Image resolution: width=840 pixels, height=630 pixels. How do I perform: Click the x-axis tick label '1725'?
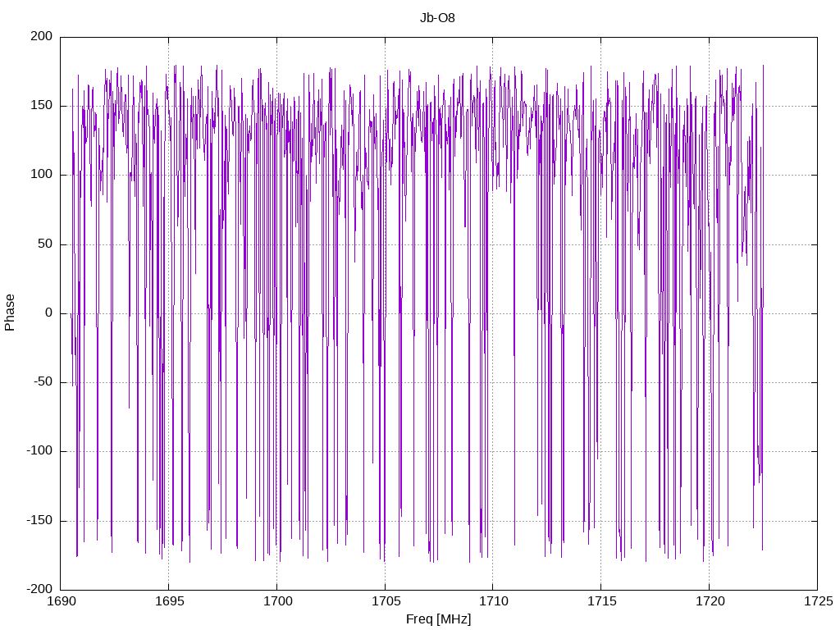(818, 601)
